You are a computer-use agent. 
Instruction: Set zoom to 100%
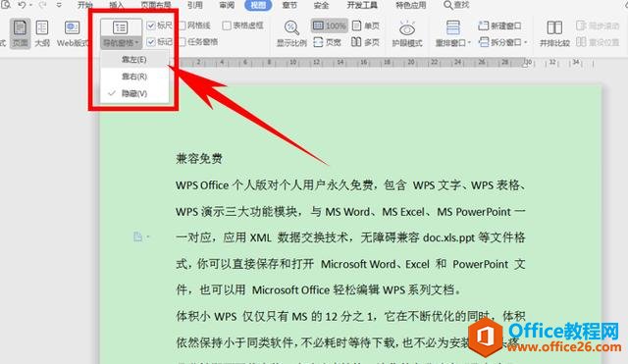click(x=330, y=26)
